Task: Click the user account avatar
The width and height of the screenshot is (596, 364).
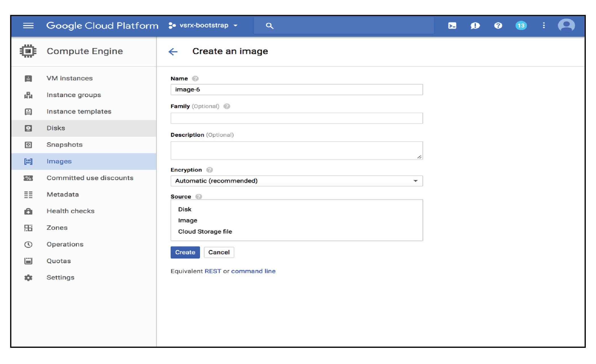Action: 566,26
